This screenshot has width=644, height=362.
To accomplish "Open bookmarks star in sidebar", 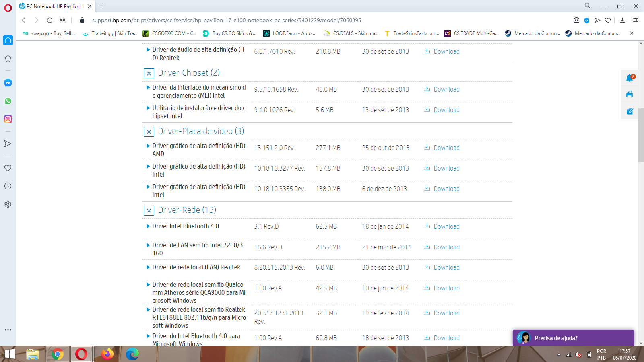I will tap(8, 58).
